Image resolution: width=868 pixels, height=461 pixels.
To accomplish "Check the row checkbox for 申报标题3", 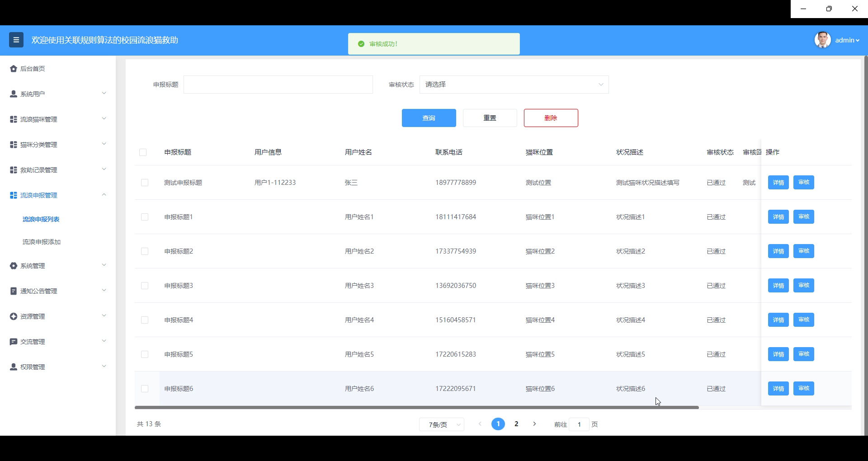I will (145, 286).
